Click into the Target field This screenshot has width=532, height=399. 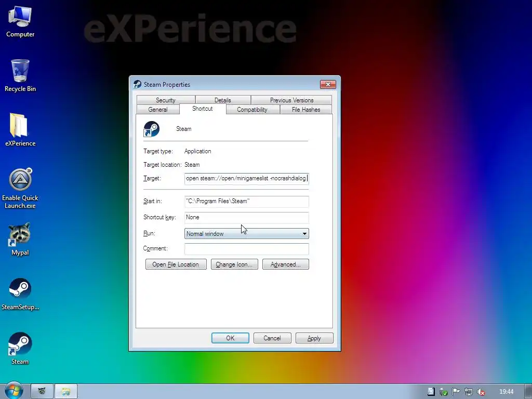(x=247, y=179)
